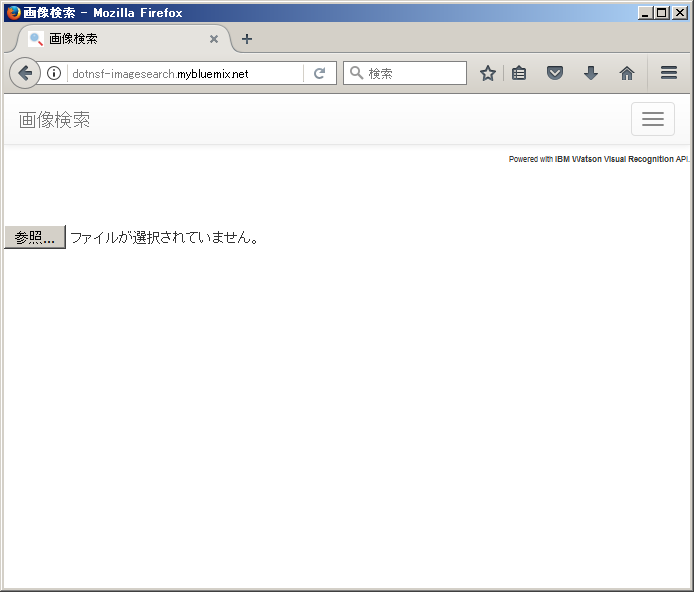694x592 pixels.
Task: Click the browser back arrow button
Action: point(25,73)
